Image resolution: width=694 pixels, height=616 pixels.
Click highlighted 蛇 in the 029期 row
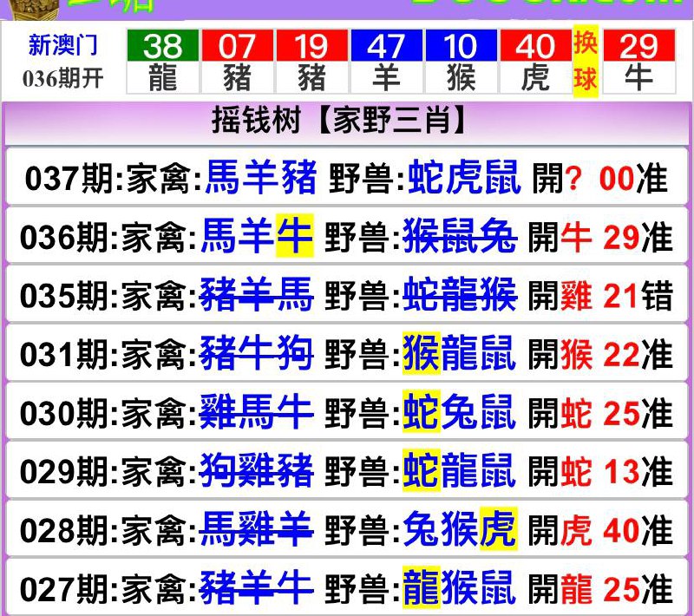pos(422,470)
